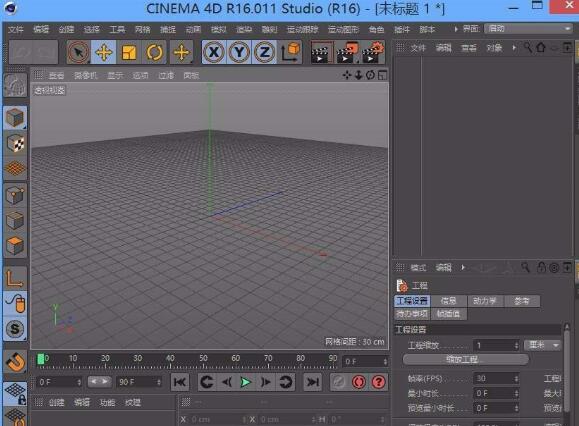Click home icon in Object Manager
This screenshot has width=579, height=426.
tap(541, 48)
